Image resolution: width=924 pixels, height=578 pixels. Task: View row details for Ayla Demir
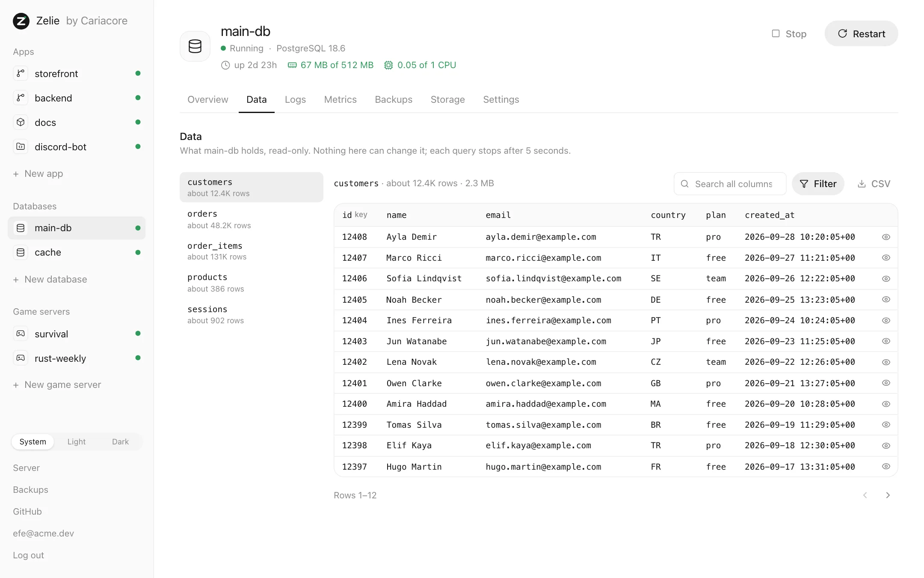tap(886, 237)
